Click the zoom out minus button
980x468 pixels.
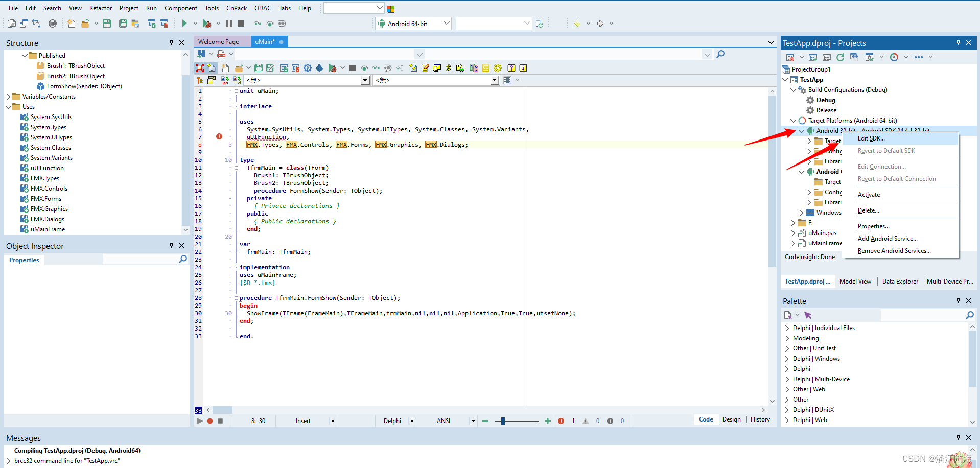tap(485, 421)
